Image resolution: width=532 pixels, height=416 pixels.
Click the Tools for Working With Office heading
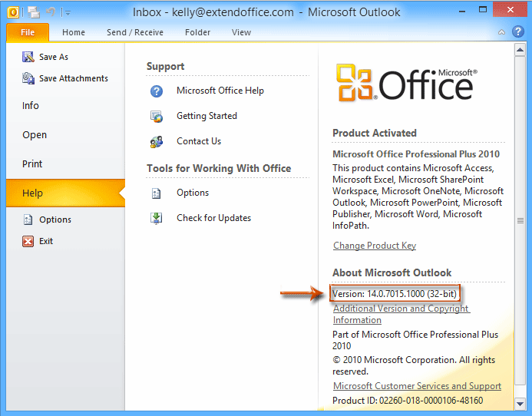(219, 168)
